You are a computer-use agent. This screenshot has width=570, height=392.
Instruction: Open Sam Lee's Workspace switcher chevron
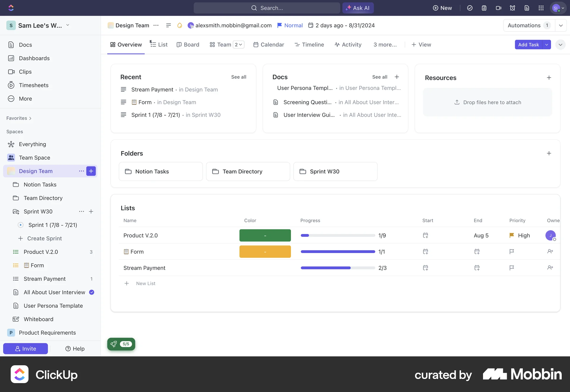[x=68, y=25]
